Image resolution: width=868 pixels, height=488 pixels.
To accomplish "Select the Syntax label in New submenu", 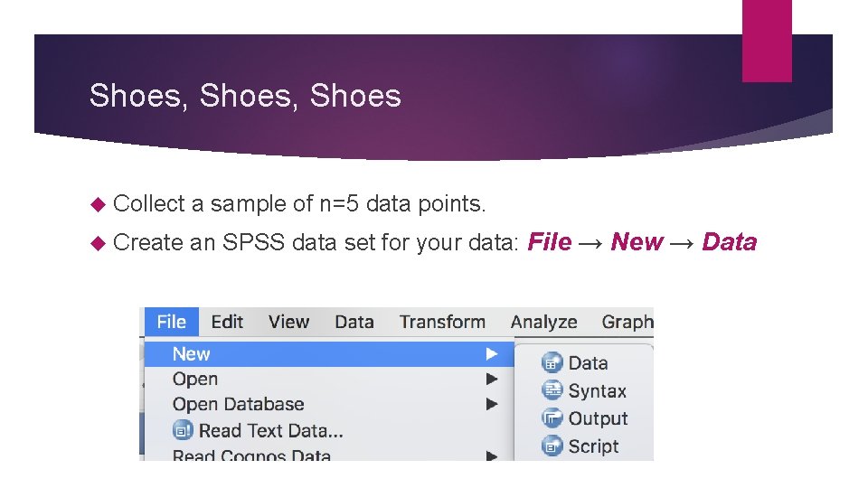I will point(597,391).
